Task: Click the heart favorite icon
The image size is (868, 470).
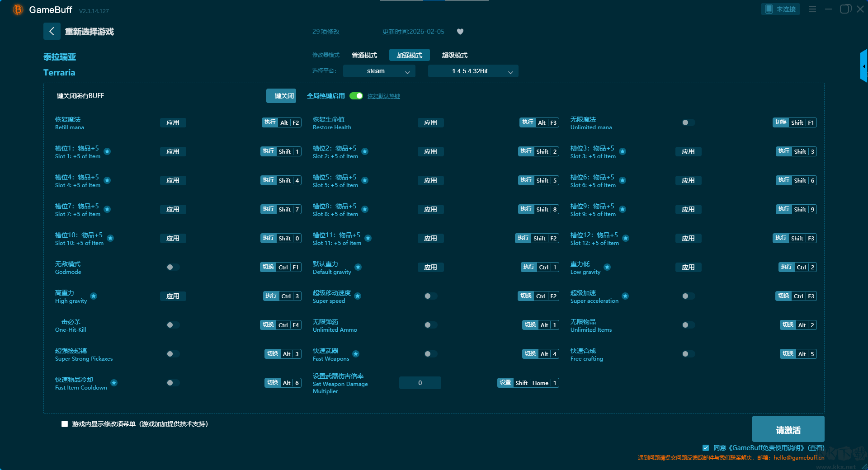Action: coord(460,32)
